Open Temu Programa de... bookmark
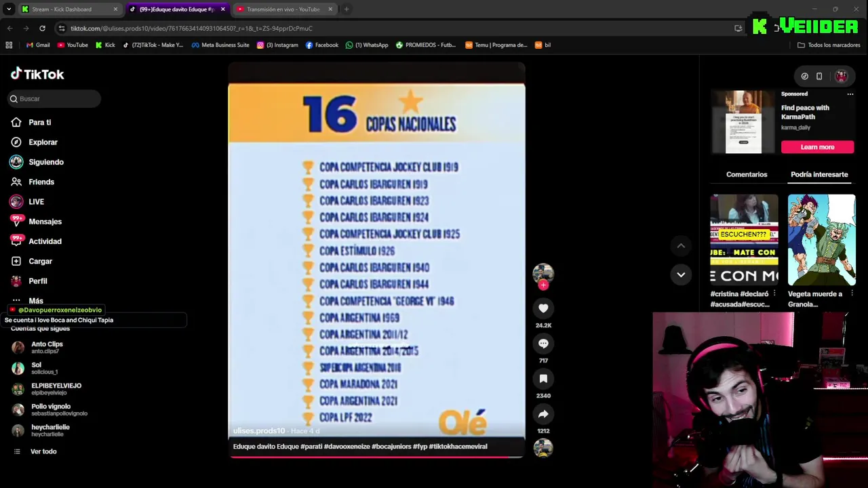 tap(496, 45)
